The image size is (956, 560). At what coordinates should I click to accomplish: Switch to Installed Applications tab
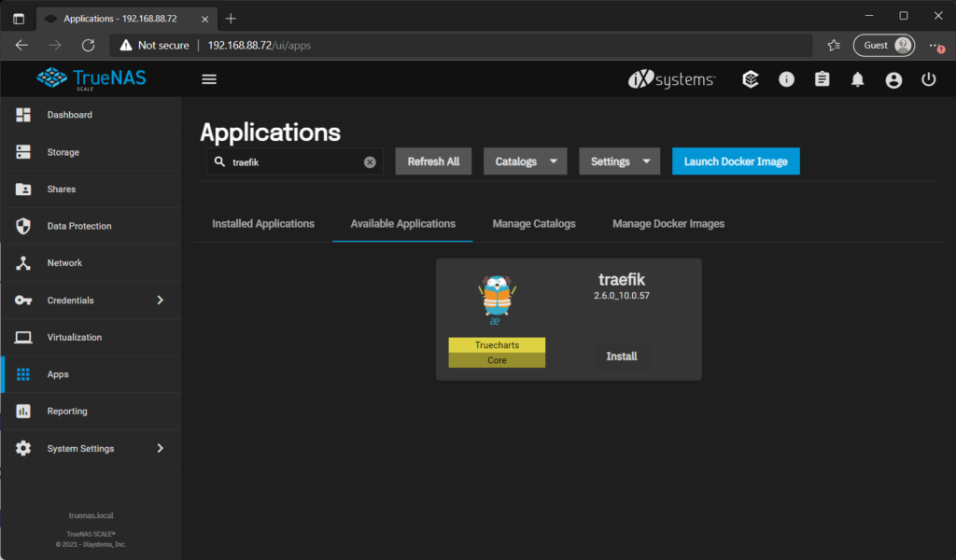pos(263,224)
